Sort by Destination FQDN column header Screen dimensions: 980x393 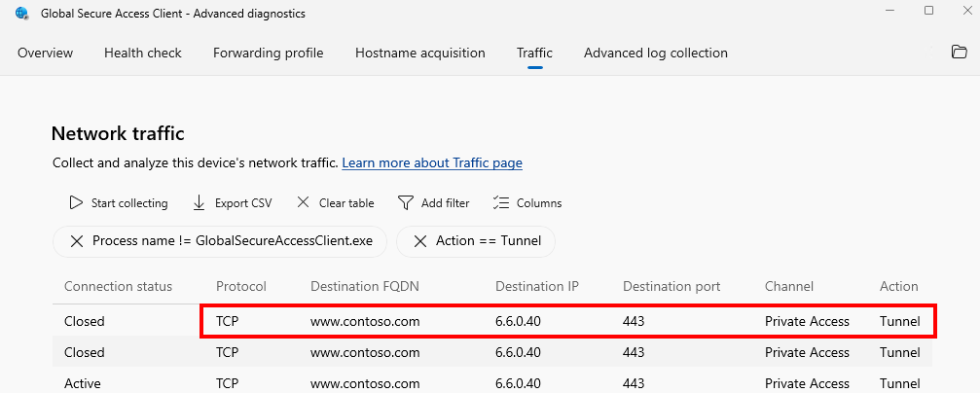pos(364,286)
